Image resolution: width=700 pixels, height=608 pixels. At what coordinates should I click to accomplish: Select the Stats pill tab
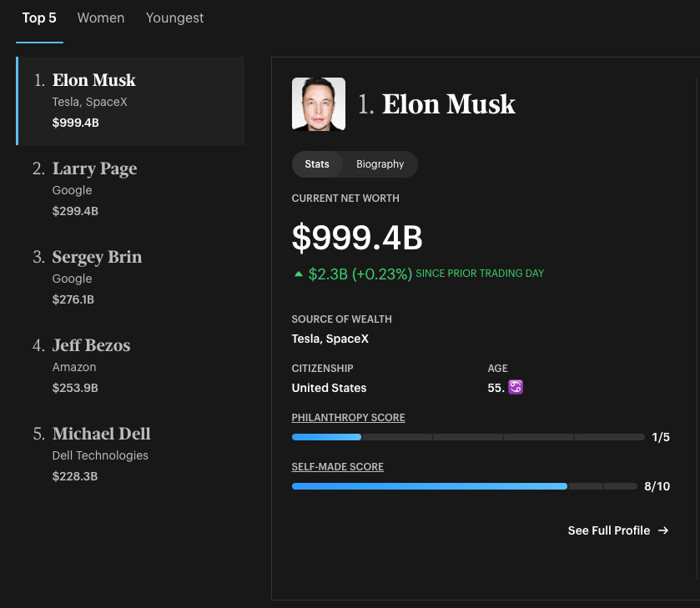(317, 164)
